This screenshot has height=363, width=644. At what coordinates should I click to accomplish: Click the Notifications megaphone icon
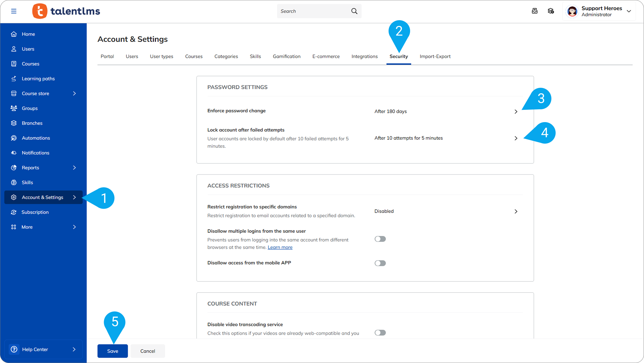(x=14, y=153)
